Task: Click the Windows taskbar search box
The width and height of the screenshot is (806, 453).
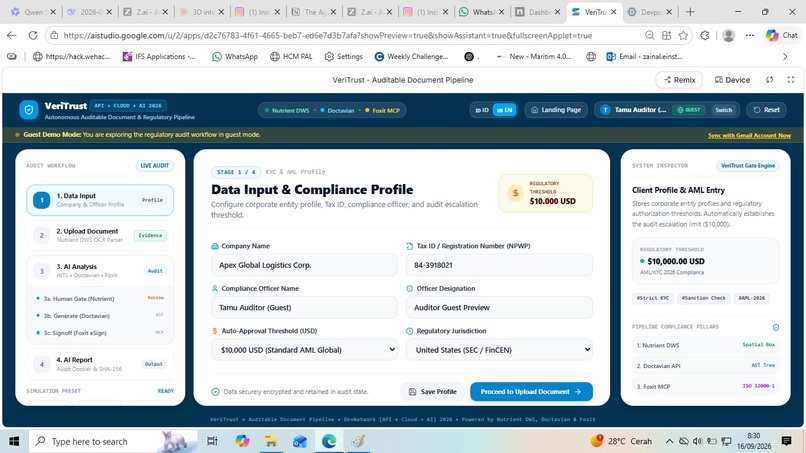Action: (x=113, y=441)
